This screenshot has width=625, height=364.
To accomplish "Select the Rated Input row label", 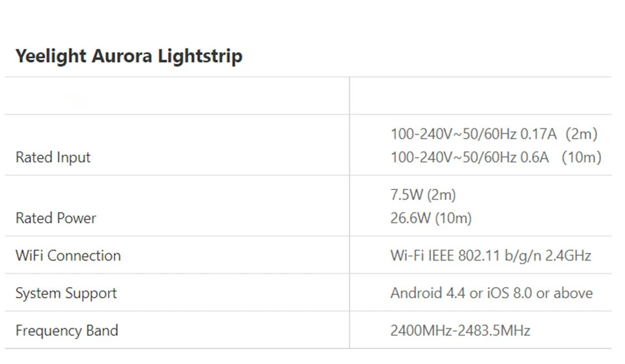I will coord(53,158).
